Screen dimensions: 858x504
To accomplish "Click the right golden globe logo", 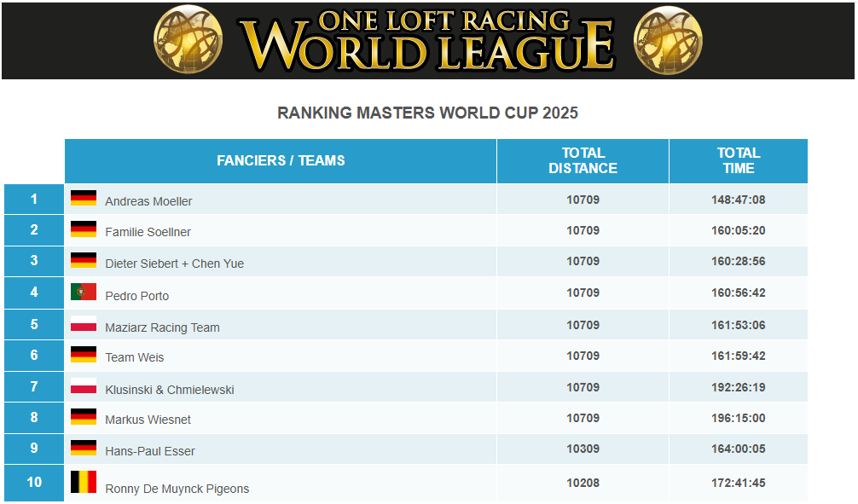I will click(x=668, y=40).
